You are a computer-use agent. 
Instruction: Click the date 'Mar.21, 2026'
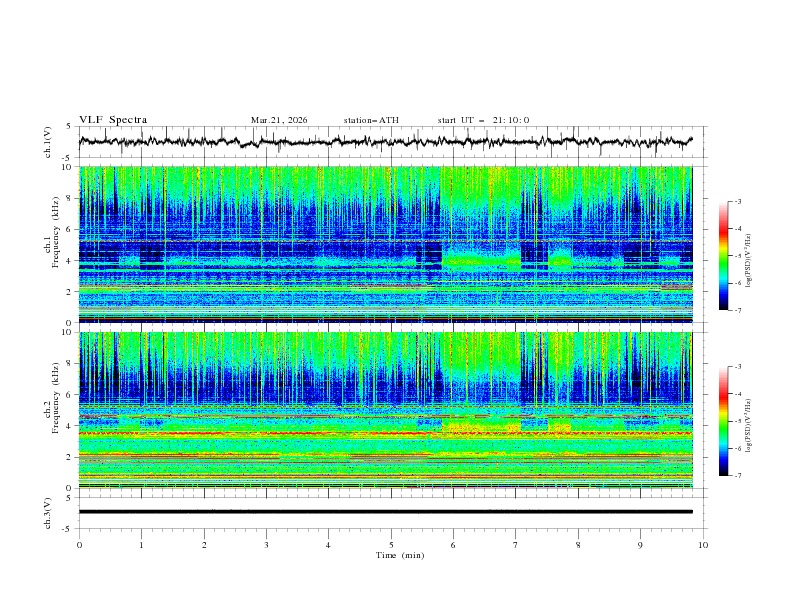coord(279,120)
